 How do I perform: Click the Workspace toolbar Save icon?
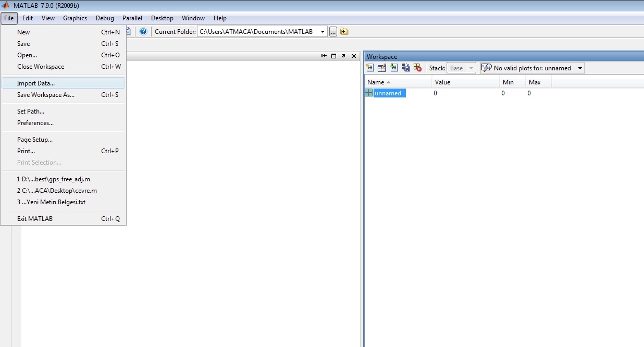(x=406, y=68)
